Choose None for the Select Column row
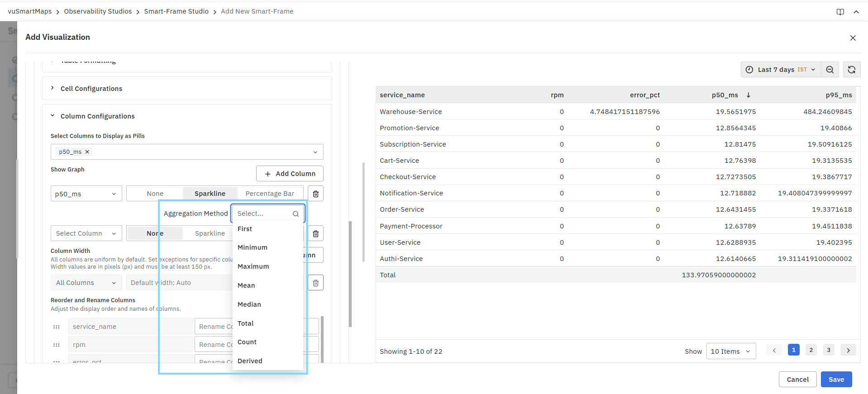The height and width of the screenshot is (394, 868). [x=155, y=233]
